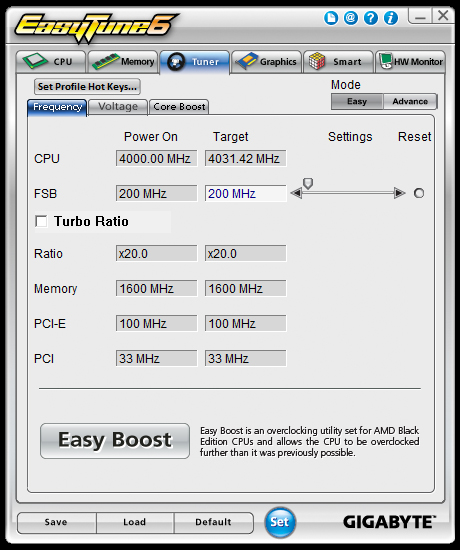This screenshot has height=550, width=460.
Task: Apply changes with the blue Set button
Action: tap(280, 522)
